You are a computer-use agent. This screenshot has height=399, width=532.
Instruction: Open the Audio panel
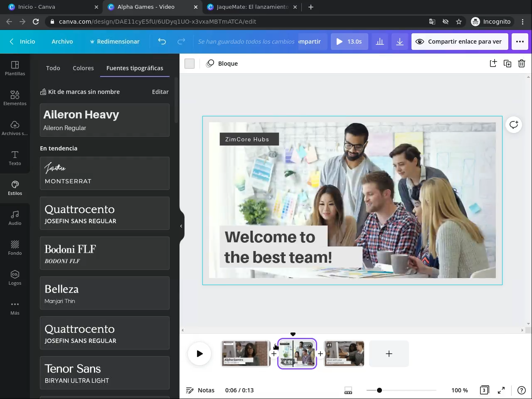(15, 218)
